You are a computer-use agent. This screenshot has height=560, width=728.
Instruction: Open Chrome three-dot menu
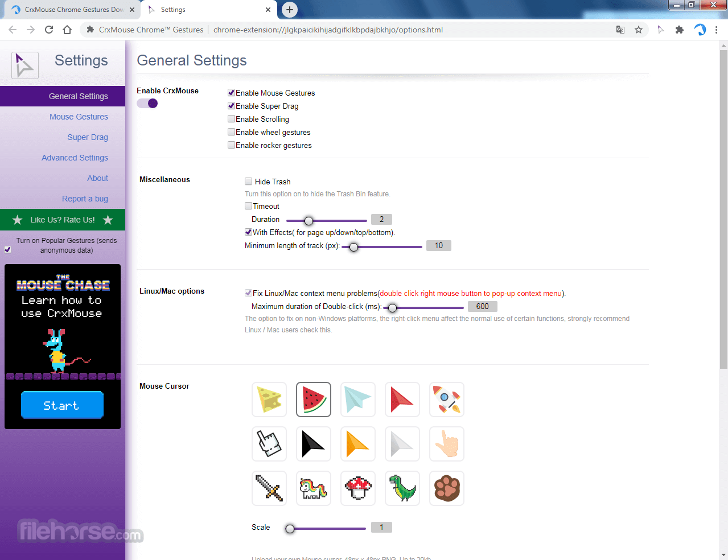[x=716, y=30]
